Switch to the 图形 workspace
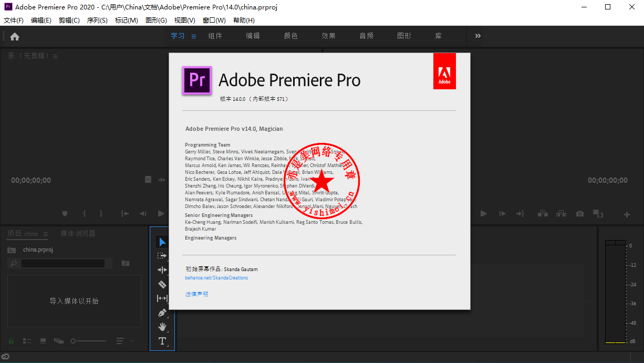Viewport: 644px width, 363px height. (404, 36)
